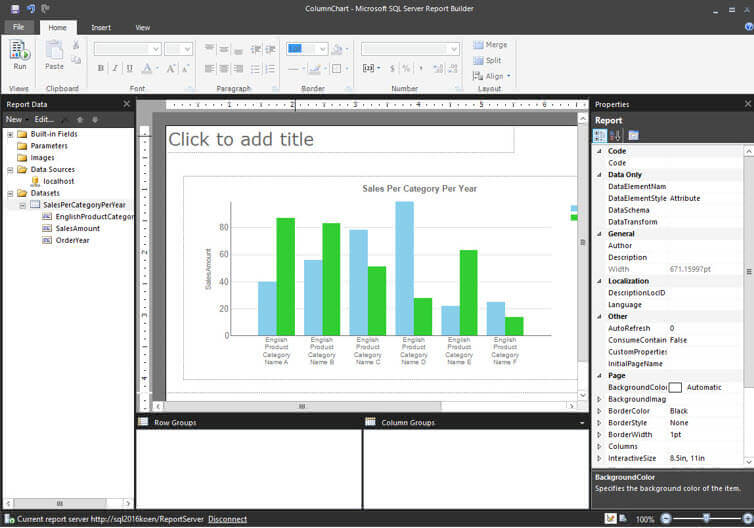
Task: Click zoom out minus button
Action: click(666, 518)
